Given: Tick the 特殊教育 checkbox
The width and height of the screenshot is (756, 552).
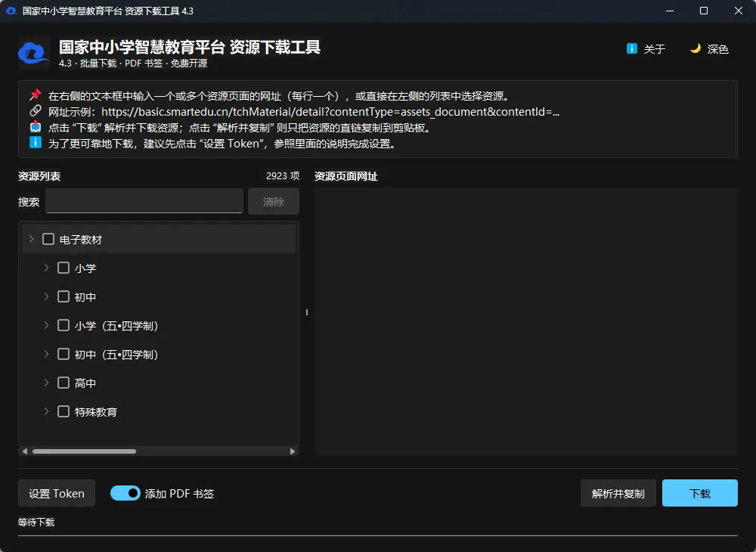Looking at the screenshot, I should 64,411.
